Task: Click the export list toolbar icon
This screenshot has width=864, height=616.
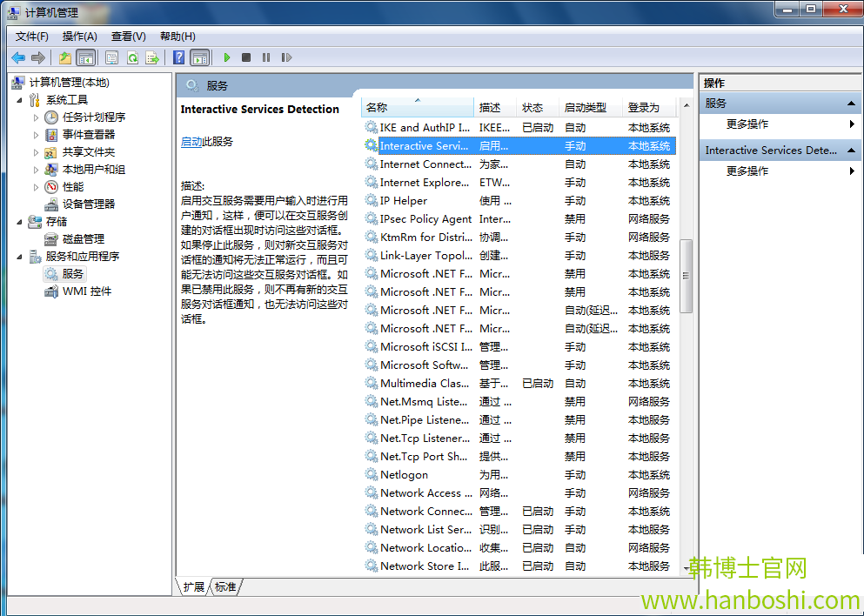Action: (x=151, y=57)
